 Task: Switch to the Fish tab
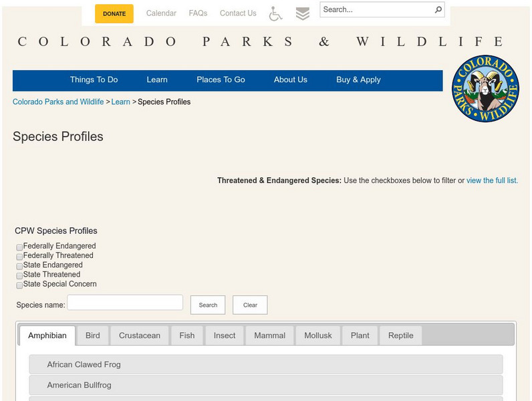[187, 336]
